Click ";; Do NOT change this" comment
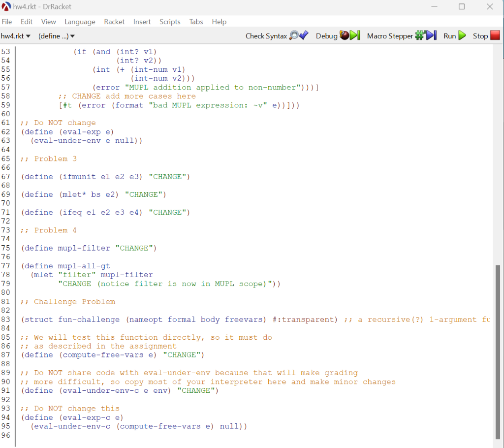Image resolution: width=504 pixels, height=448 pixels. [x=70, y=408]
